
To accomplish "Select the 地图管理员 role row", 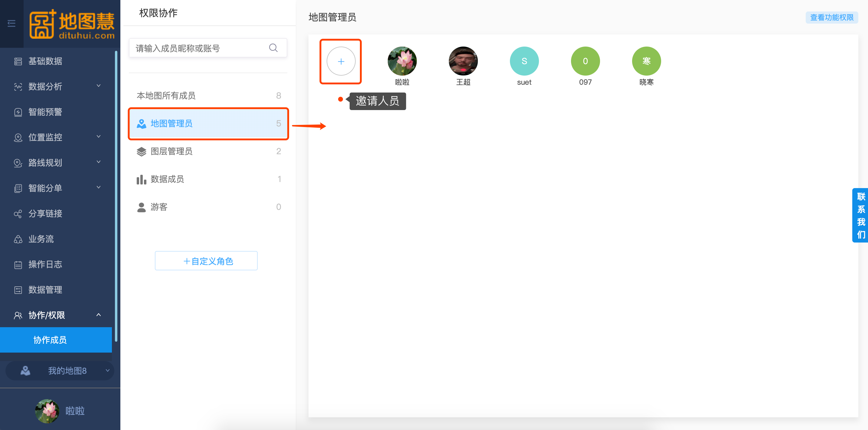I will (x=209, y=124).
